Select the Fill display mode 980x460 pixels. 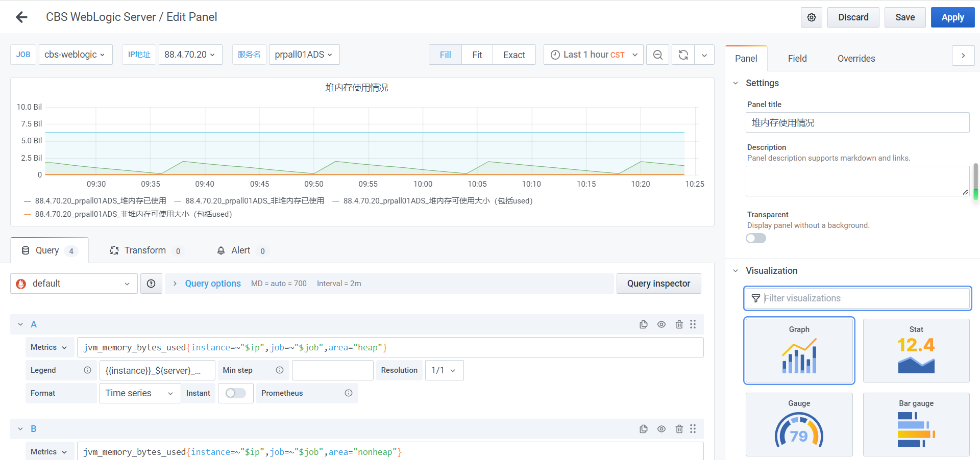pyautogui.click(x=446, y=55)
